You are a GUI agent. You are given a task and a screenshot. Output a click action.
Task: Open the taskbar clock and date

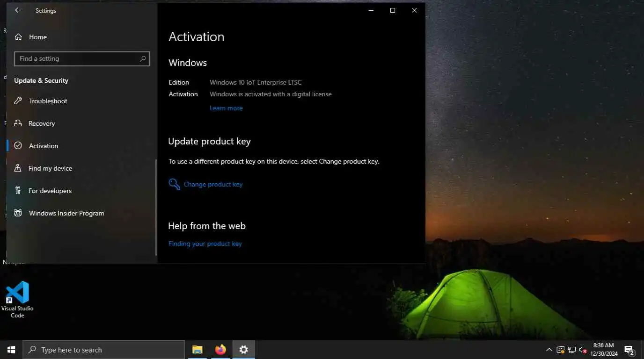[603, 350]
